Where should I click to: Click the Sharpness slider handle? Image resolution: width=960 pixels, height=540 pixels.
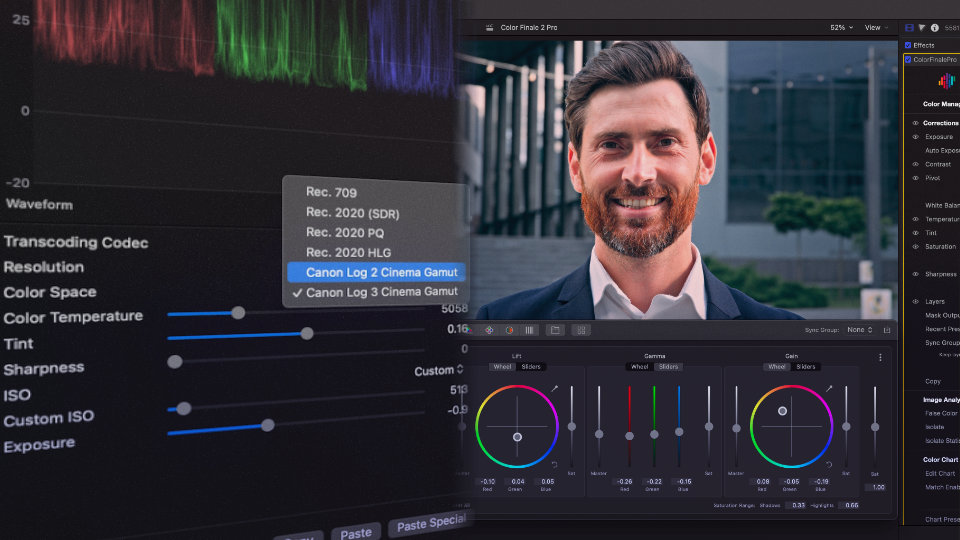point(175,362)
